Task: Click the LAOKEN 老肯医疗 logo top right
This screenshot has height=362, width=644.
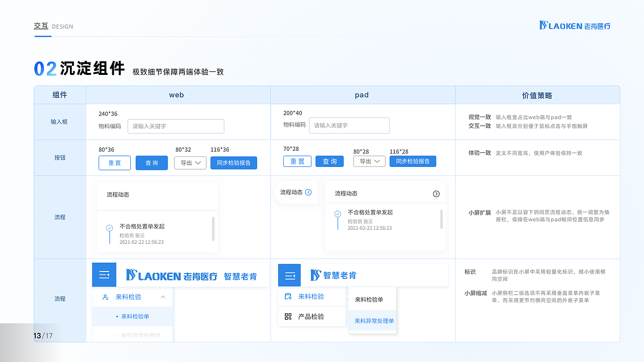Action: pyautogui.click(x=575, y=26)
